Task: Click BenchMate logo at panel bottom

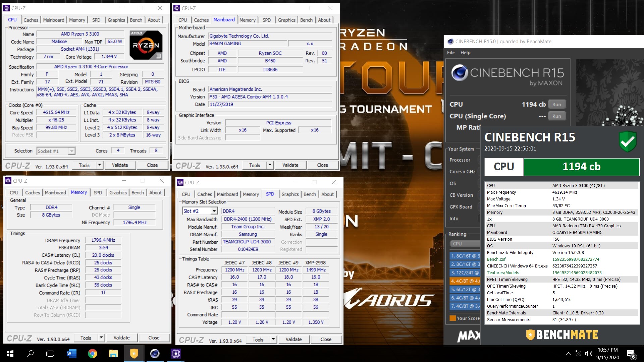Action: point(562,335)
